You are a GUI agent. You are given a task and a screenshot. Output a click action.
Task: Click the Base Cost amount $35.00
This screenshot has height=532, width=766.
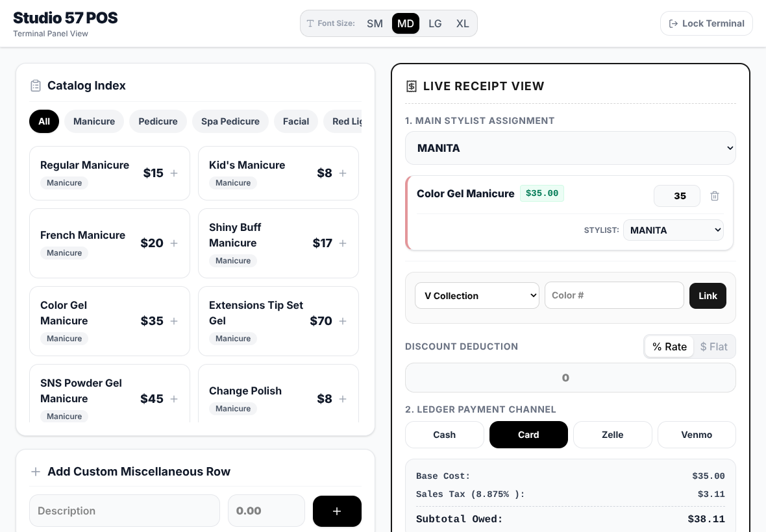pyautogui.click(x=708, y=476)
